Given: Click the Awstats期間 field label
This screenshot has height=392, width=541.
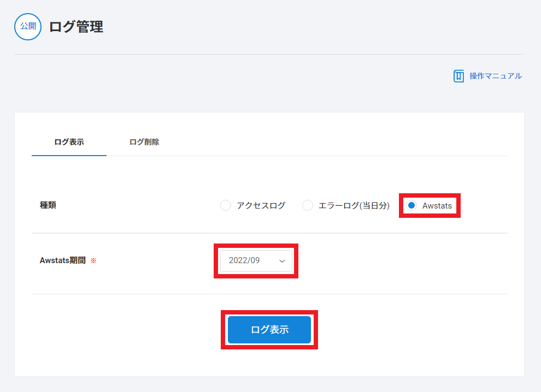Looking at the screenshot, I should (x=62, y=261).
